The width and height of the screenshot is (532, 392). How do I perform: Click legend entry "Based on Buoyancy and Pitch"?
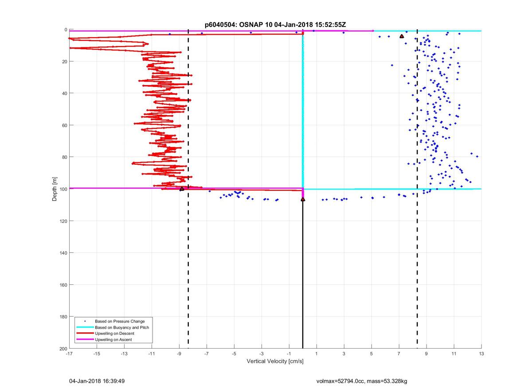[x=122, y=327]
